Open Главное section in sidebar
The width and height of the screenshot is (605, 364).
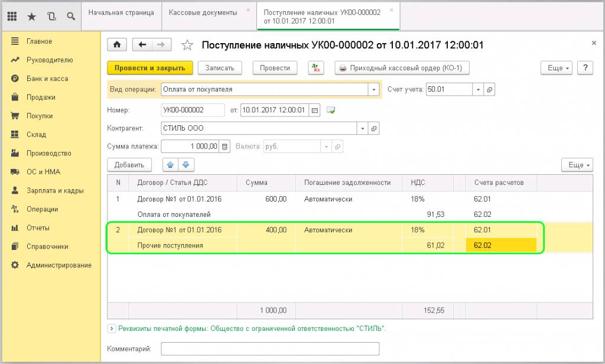coord(40,41)
